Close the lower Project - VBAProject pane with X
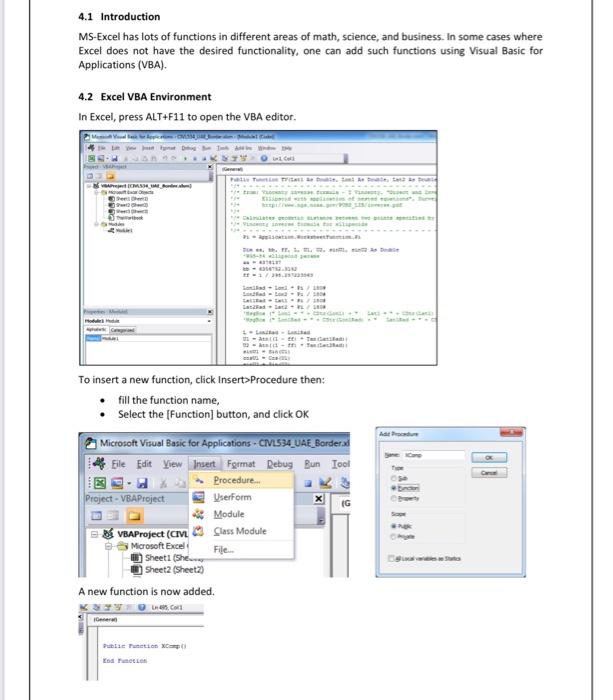This screenshot has height=700, width=613. click(318, 499)
